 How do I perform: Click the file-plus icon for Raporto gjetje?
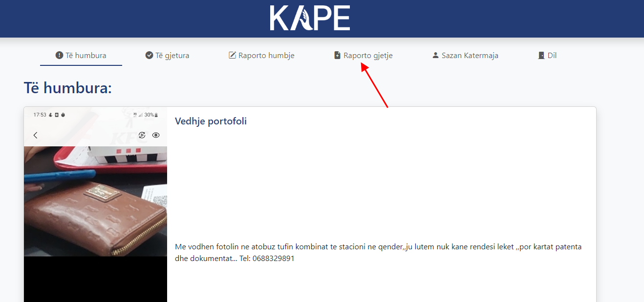(x=337, y=56)
